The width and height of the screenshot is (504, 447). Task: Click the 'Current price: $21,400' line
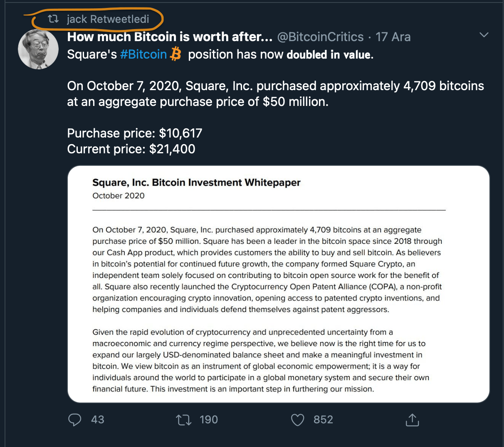(131, 149)
